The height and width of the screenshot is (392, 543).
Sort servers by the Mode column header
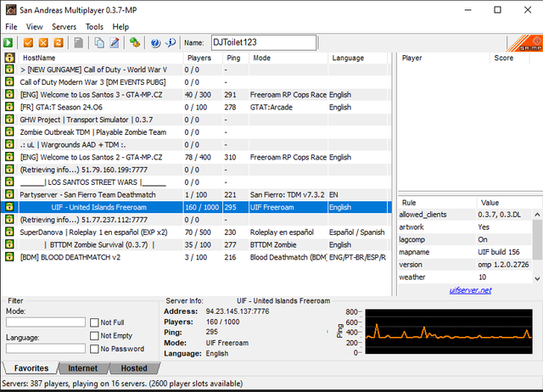(288, 58)
